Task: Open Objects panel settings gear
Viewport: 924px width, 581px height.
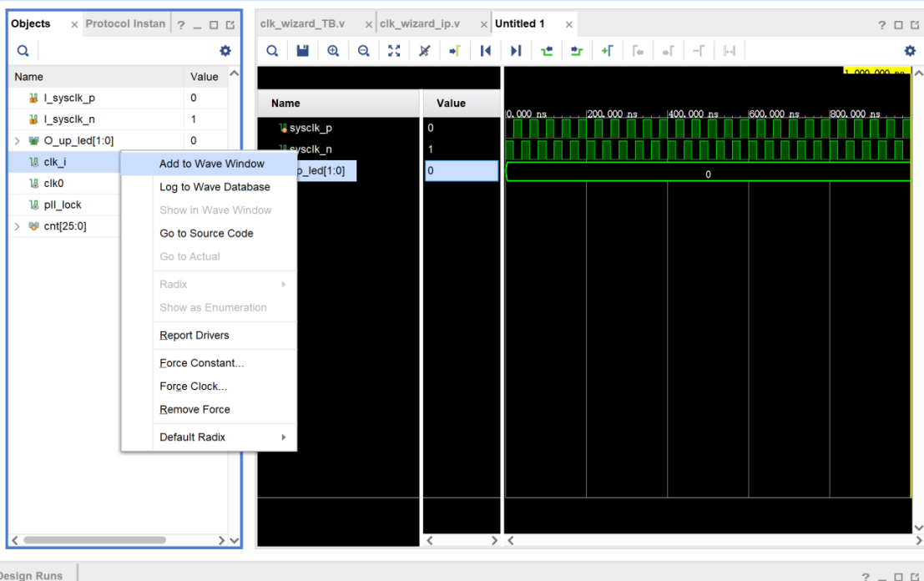Action: [225, 51]
